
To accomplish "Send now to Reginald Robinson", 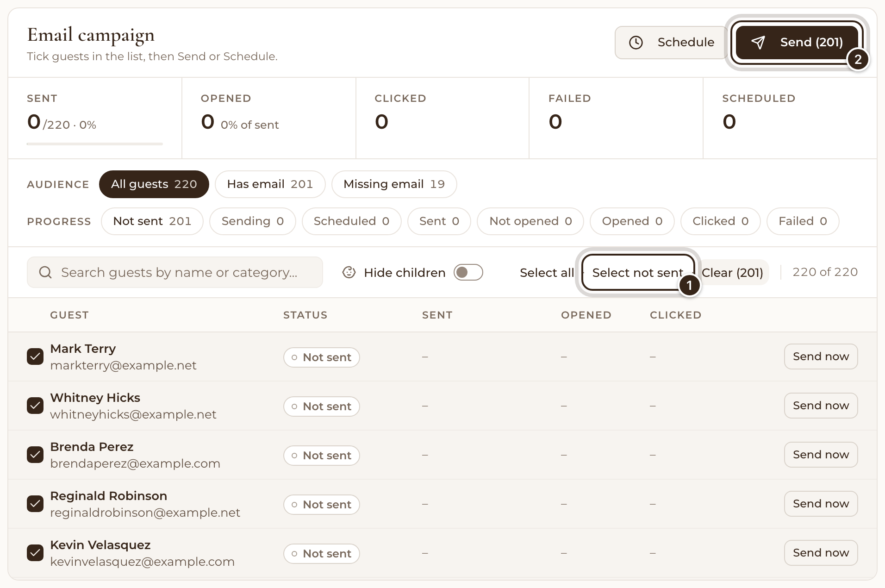I will pyautogui.click(x=821, y=504).
